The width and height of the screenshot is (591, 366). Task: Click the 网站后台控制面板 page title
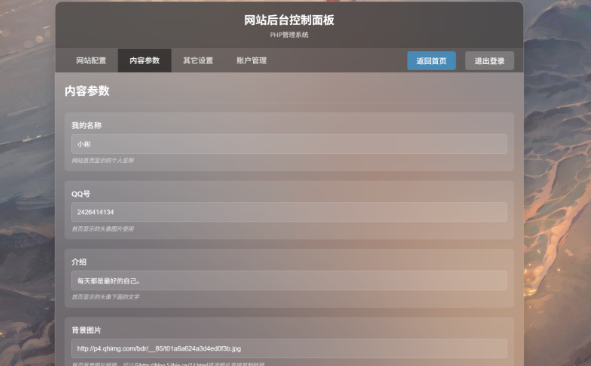289,20
